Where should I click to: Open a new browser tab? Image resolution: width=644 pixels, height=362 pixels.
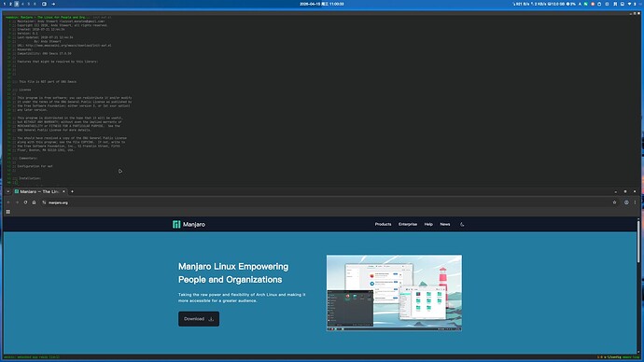coord(72,191)
